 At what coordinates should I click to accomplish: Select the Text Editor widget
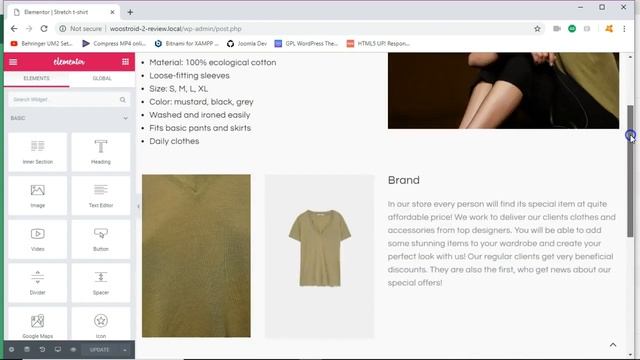point(101,196)
